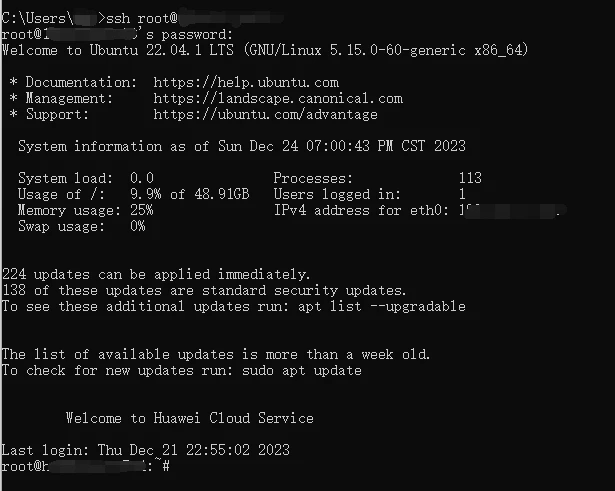The height and width of the screenshot is (491, 615).
Task: Click the password prompt line
Action: 117,35
